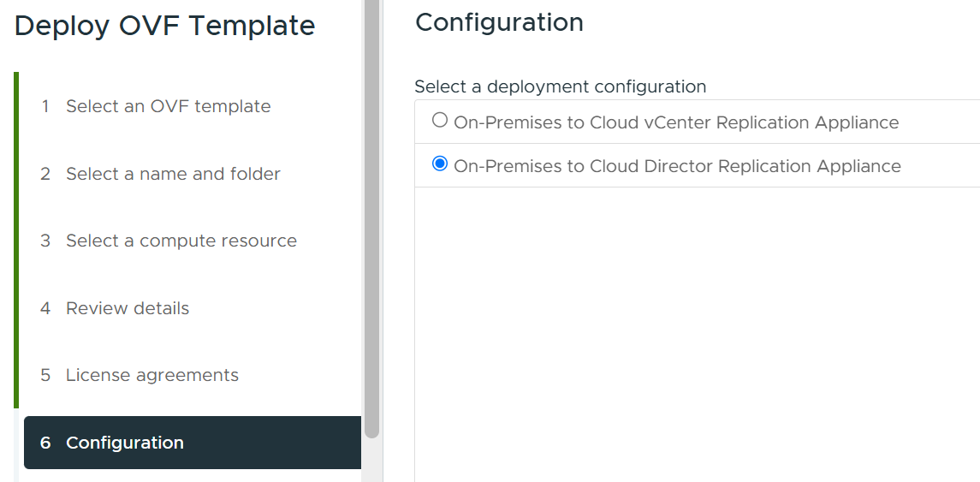Image resolution: width=980 pixels, height=482 pixels.
Task: Click the On-Premises to Cloud vCenter Replication Appliance label
Action: point(676,122)
